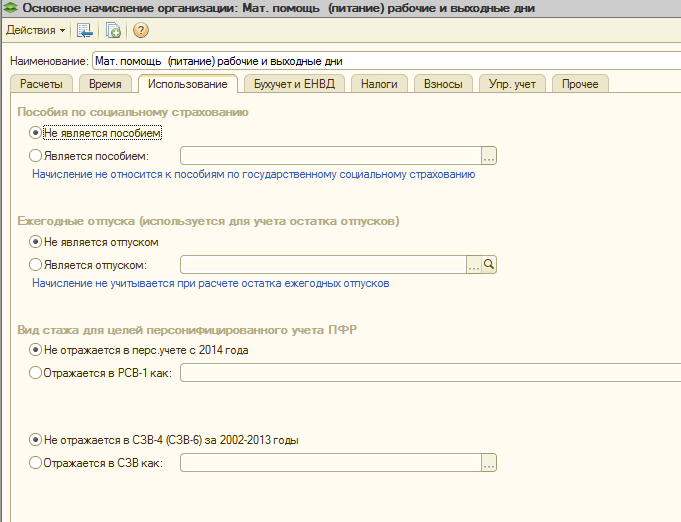Screen dimensions: 681x522
Task: Open selection button for benefit type field
Action: [x=489, y=156]
